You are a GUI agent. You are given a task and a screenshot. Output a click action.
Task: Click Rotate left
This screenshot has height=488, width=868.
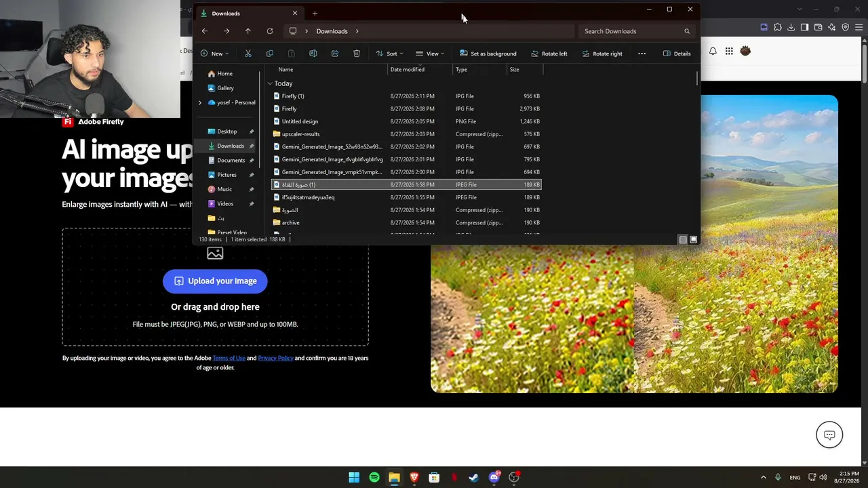tap(549, 54)
